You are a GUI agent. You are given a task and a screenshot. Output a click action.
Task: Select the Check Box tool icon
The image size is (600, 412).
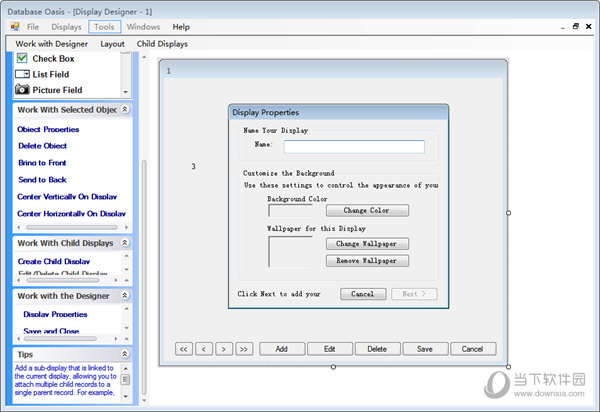point(22,58)
